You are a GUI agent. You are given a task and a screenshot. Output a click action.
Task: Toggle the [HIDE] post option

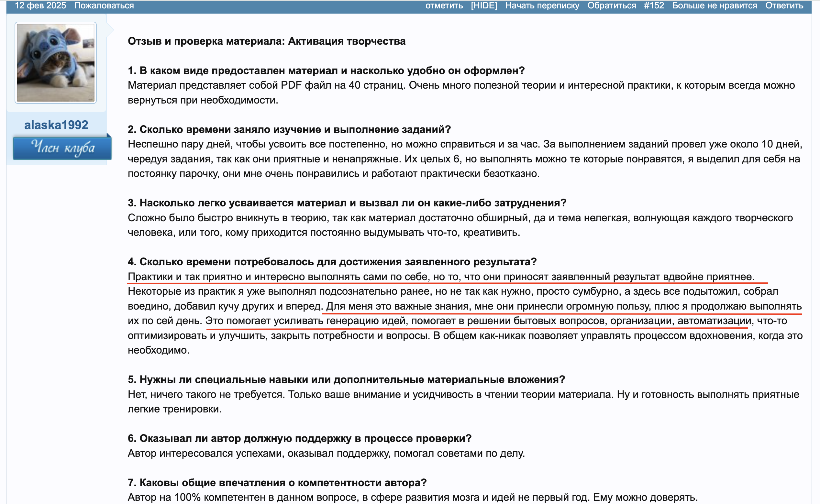click(x=483, y=6)
